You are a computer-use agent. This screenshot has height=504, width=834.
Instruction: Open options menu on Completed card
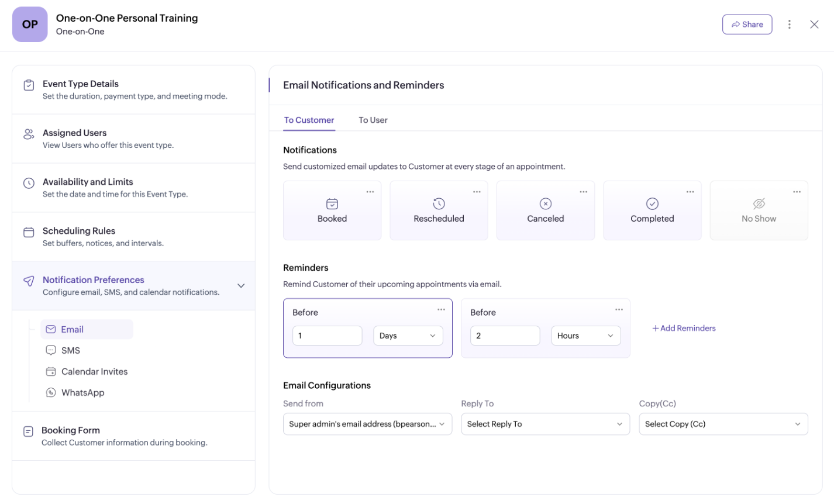tap(690, 192)
